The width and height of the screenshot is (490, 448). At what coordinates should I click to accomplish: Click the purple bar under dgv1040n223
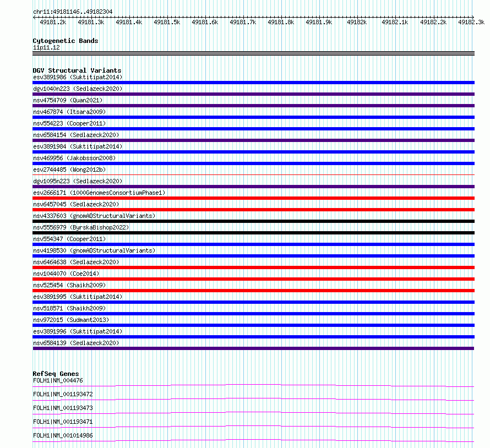(x=253, y=94)
